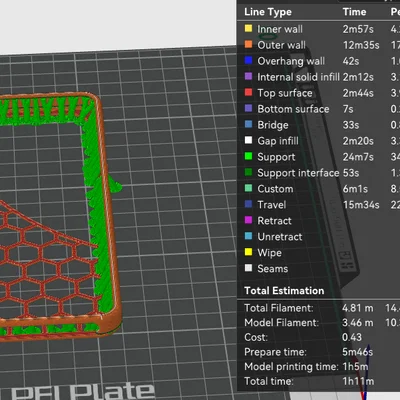The width and height of the screenshot is (400, 400).
Task: Show Retract points in the preview
Action: tap(318, 221)
